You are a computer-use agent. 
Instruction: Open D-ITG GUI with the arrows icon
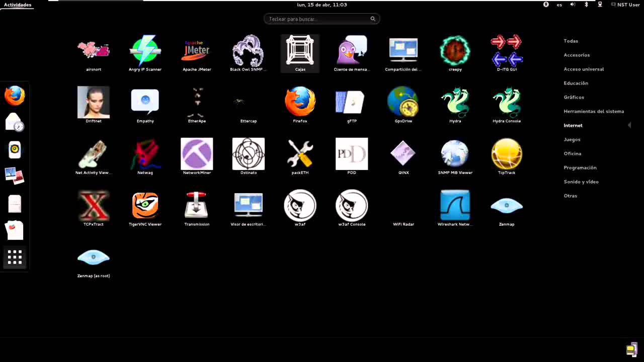[507, 53]
